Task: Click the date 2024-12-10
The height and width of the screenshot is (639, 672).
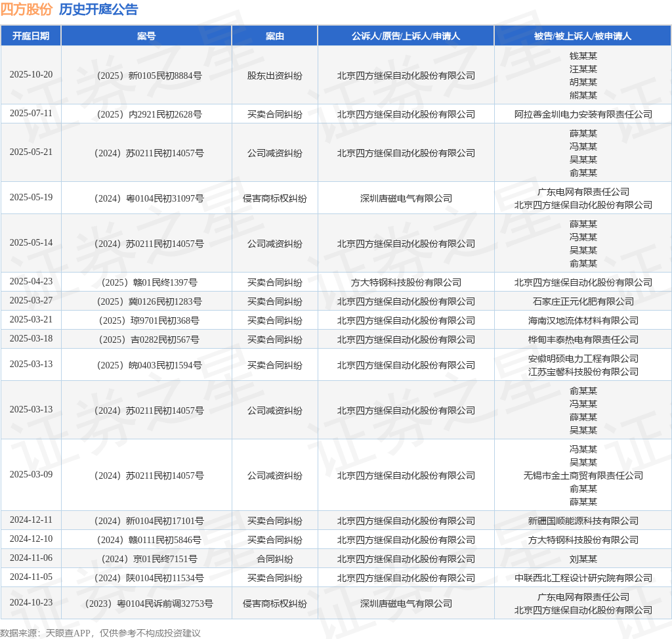Action: click(31, 539)
